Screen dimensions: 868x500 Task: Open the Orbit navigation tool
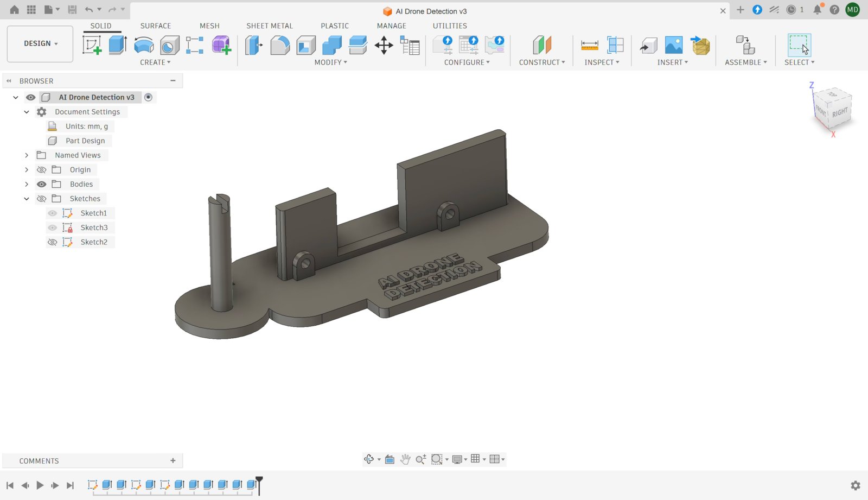coord(369,459)
